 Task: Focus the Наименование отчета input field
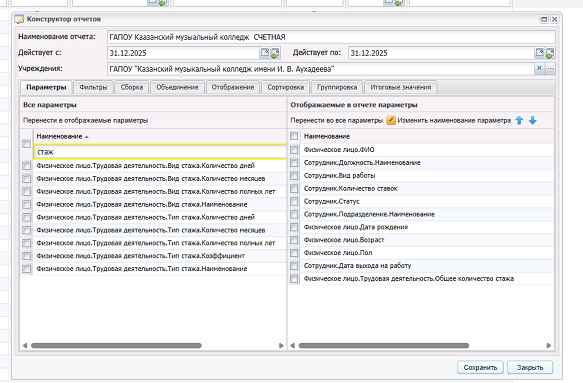pos(331,37)
